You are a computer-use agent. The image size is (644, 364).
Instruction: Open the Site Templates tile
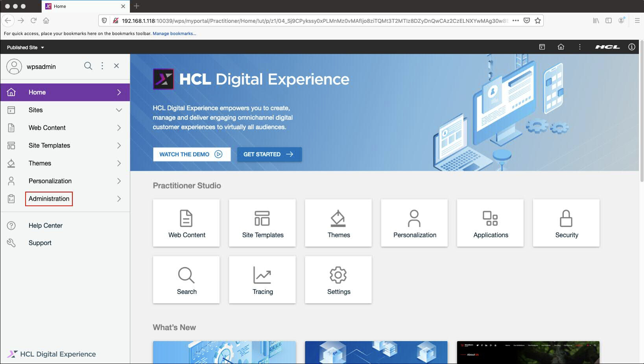(x=262, y=223)
